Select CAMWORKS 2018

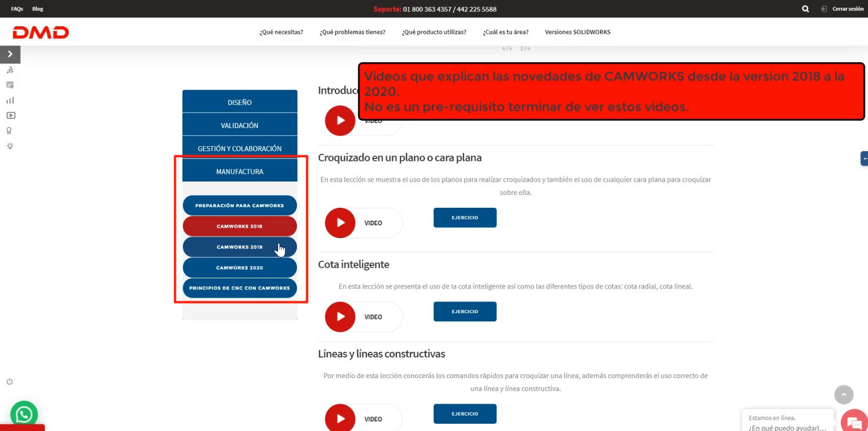click(240, 226)
